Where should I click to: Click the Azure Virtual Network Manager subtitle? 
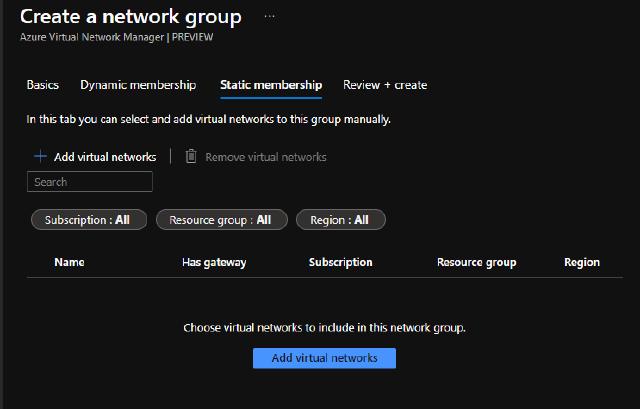[x=117, y=37]
